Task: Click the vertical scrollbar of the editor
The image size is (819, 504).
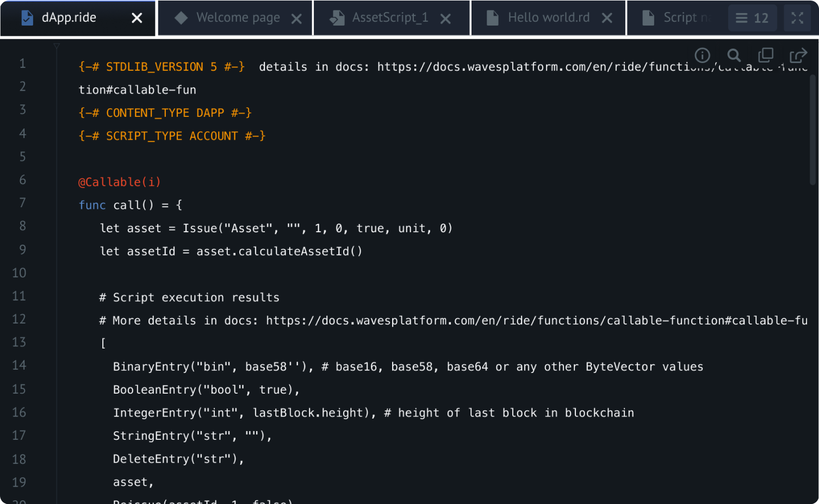Action: tap(813, 129)
